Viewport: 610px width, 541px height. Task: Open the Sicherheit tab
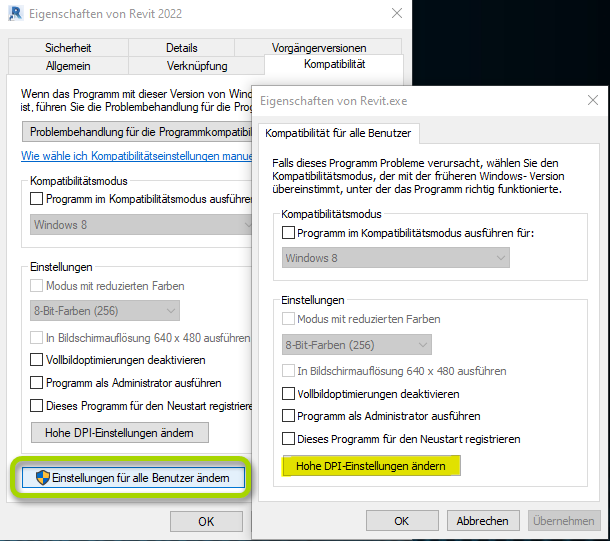(x=67, y=48)
